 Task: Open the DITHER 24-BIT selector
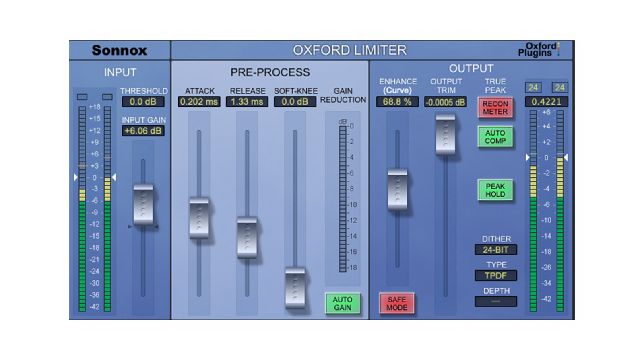496,250
